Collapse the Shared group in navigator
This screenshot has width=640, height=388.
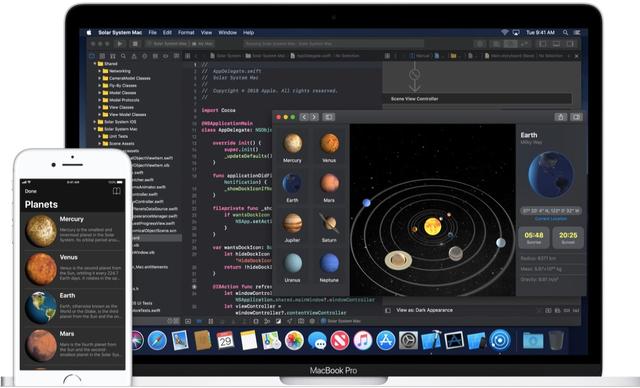click(95, 64)
